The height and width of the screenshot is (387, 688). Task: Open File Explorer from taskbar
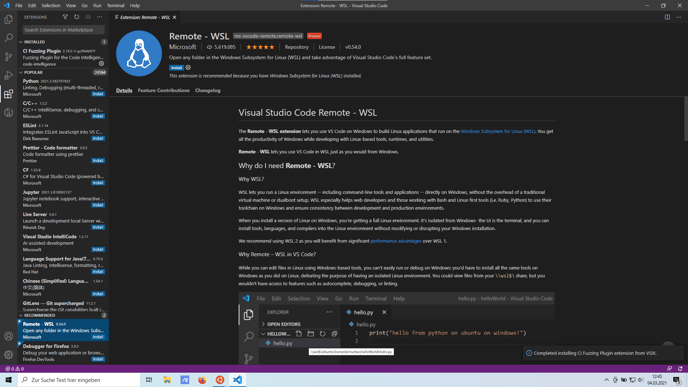point(167,380)
